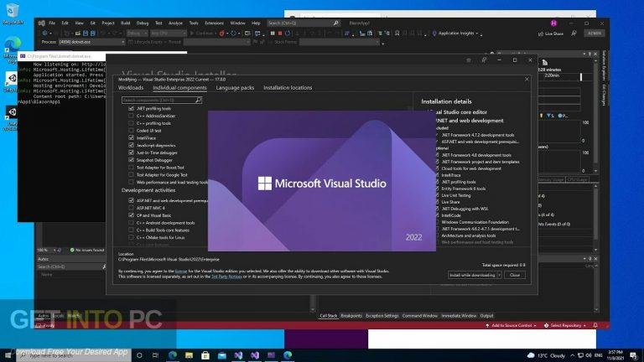644x362 pixels.
Task: Click the pink user account avatar
Action: (x=553, y=23)
